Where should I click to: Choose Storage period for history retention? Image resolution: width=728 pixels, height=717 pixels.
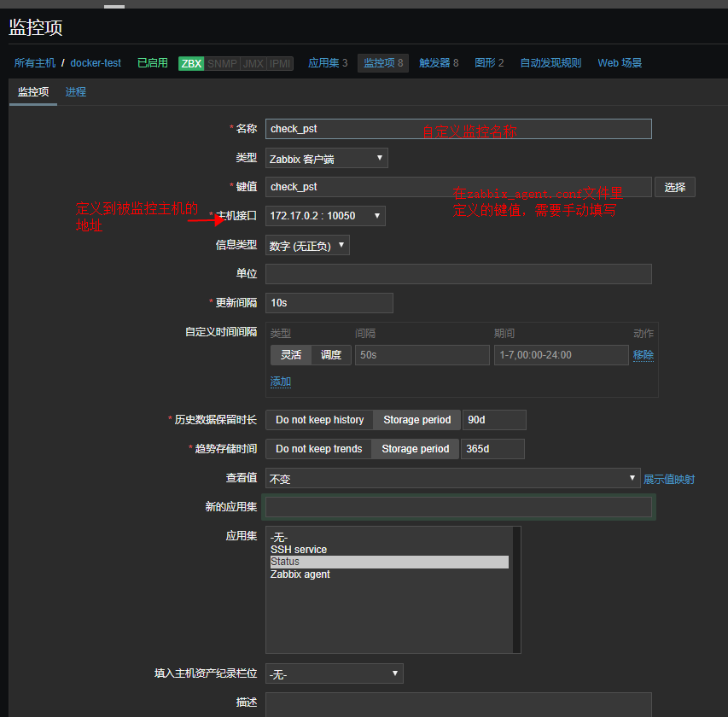[417, 420]
